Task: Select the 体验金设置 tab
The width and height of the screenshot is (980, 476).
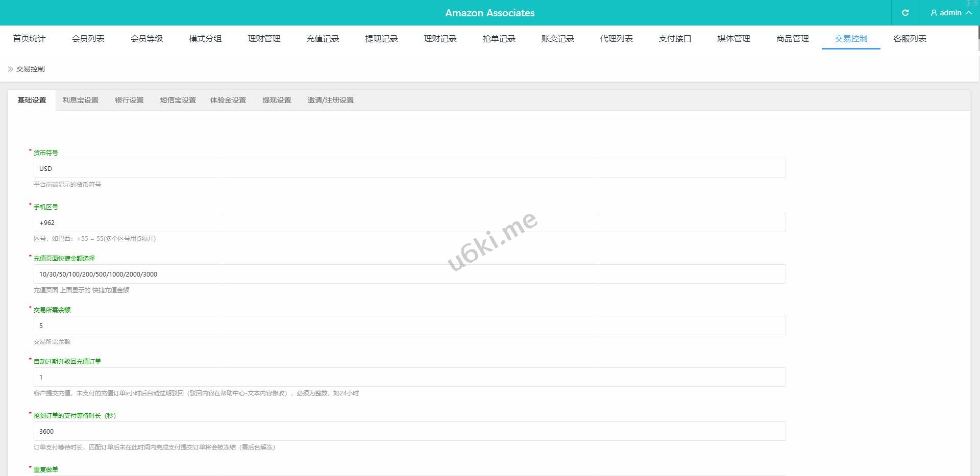Action: 228,100
